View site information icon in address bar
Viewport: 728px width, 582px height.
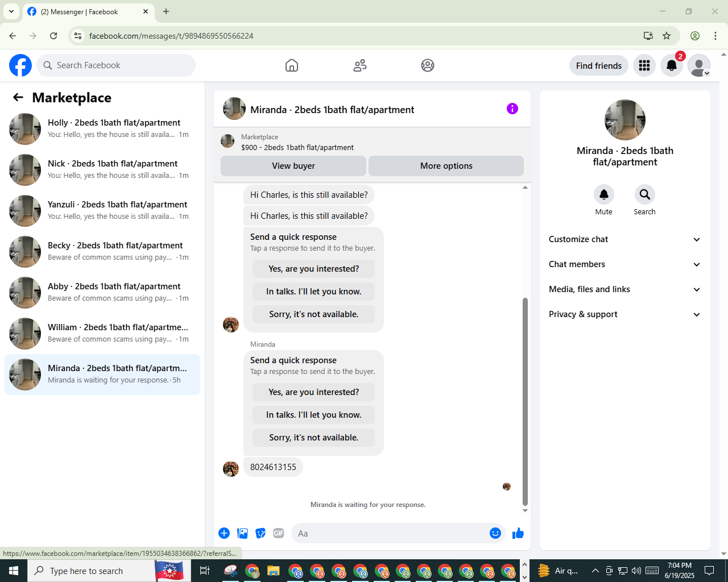point(78,36)
